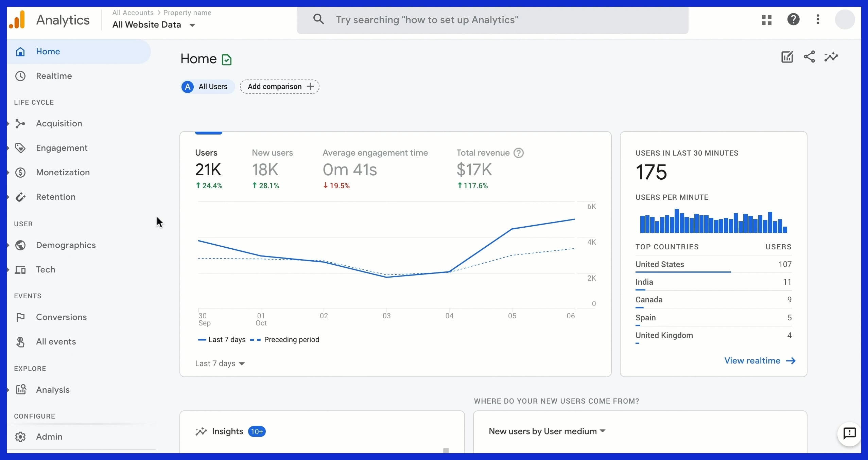This screenshot has width=868, height=460.
Task: Click the Total revenue info icon
Action: [518, 153]
